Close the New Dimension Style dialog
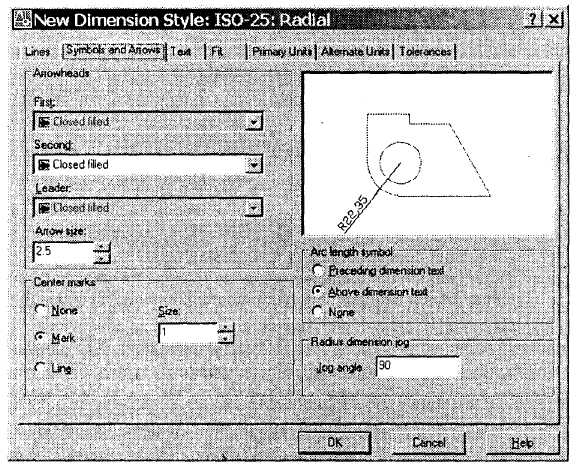The height and width of the screenshot is (466, 582). pos(553,19)
